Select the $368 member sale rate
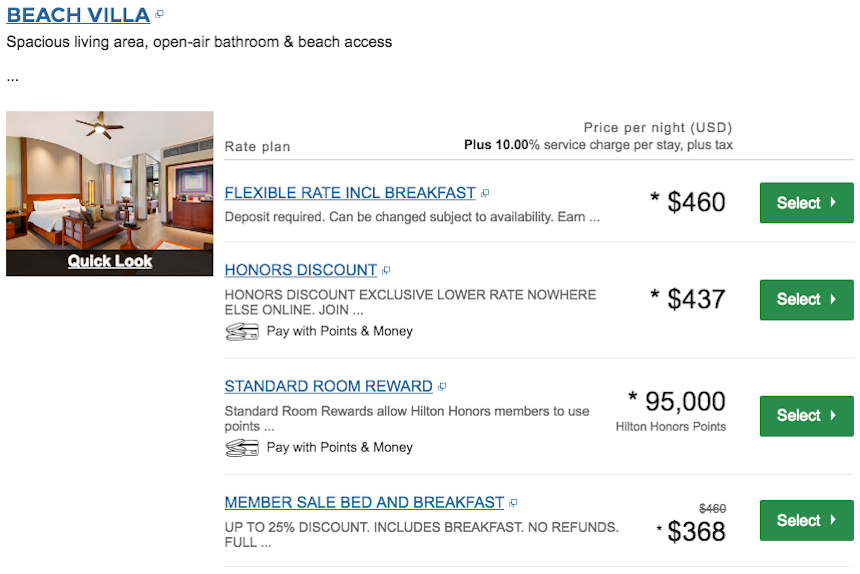Image resolution: width=860 pixels, height=574 pixels. (806, 520)
